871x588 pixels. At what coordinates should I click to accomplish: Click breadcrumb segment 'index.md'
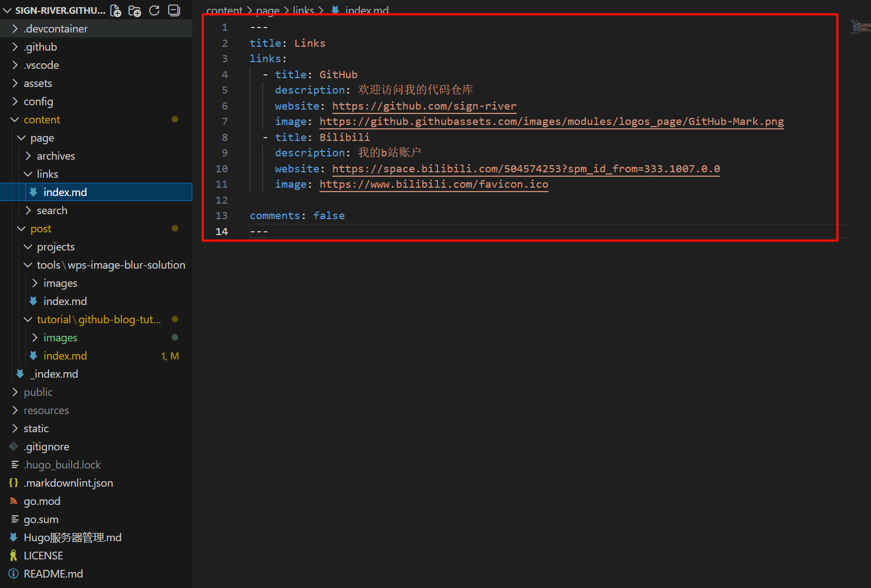click(x=367, y=10)
